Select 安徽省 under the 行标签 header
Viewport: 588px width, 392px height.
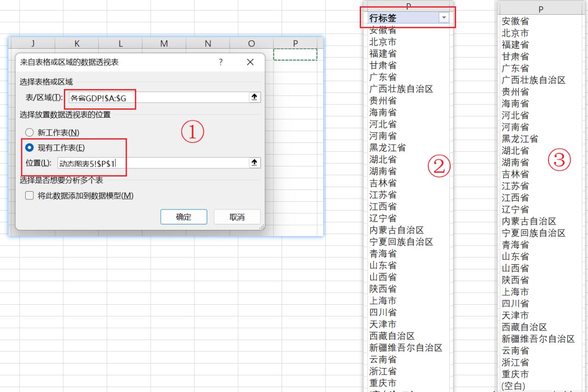[x=383, y=30]
